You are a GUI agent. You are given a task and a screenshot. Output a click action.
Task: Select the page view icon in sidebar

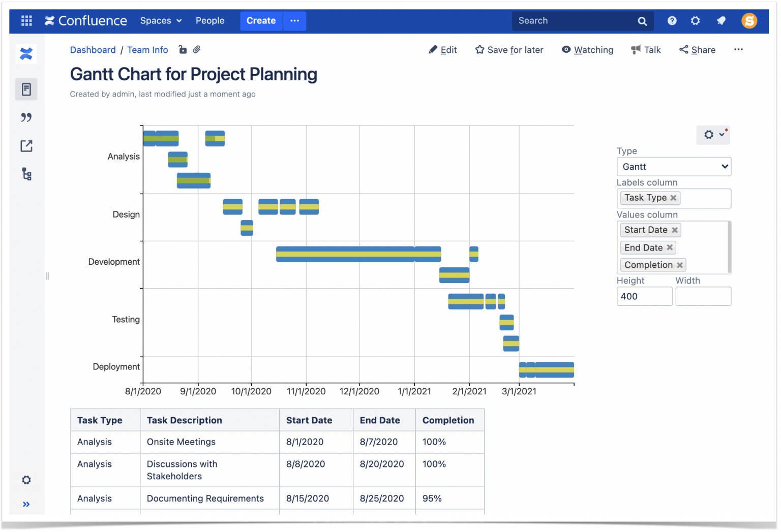(26, 89)
